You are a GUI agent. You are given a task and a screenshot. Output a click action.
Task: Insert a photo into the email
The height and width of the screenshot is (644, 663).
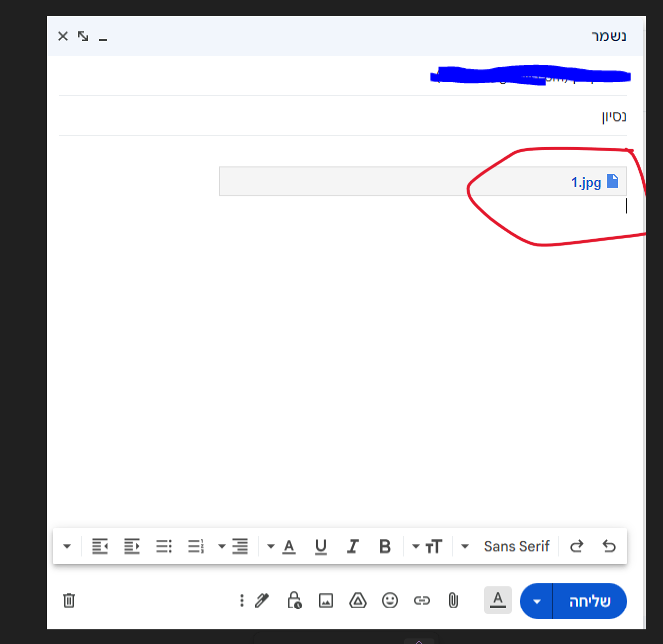(326, 600)
